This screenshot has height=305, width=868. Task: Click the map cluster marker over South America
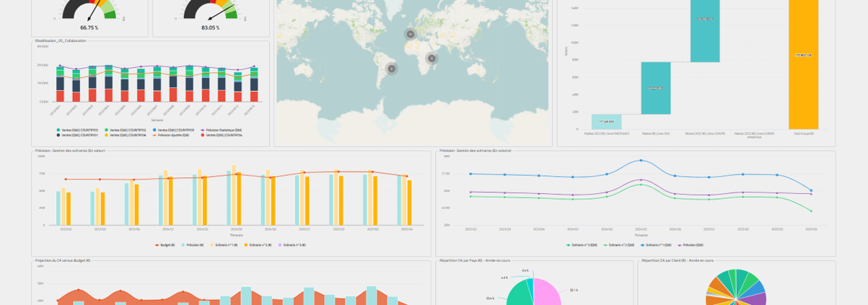click(x=392, y=68)
